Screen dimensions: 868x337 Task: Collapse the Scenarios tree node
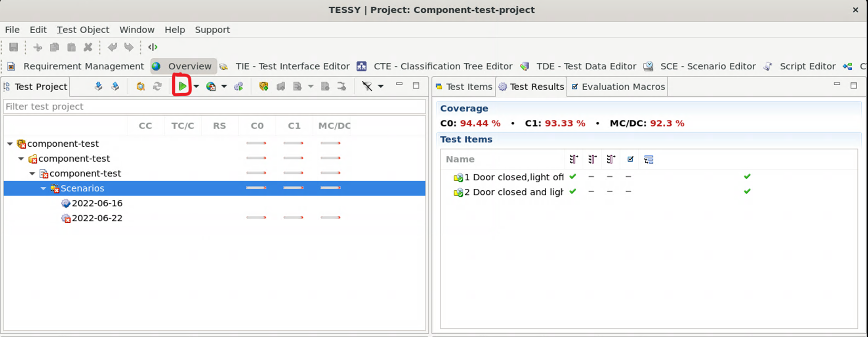pos(43,188)
